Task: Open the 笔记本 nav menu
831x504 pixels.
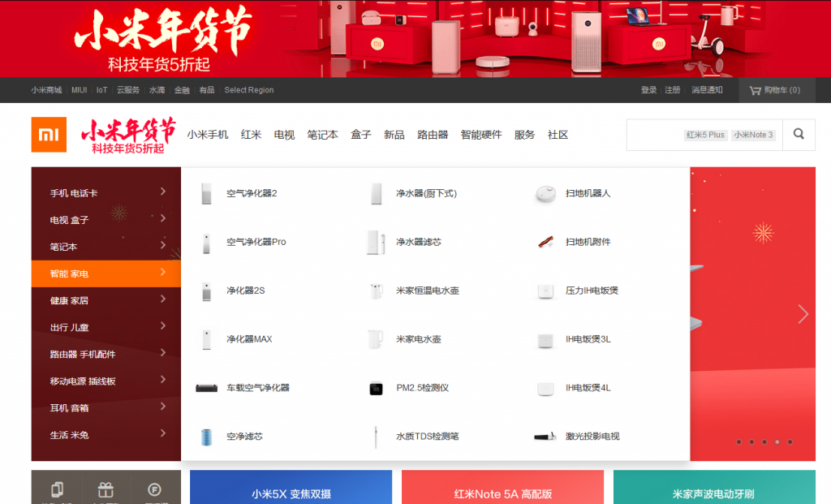Action: (322, 136)
